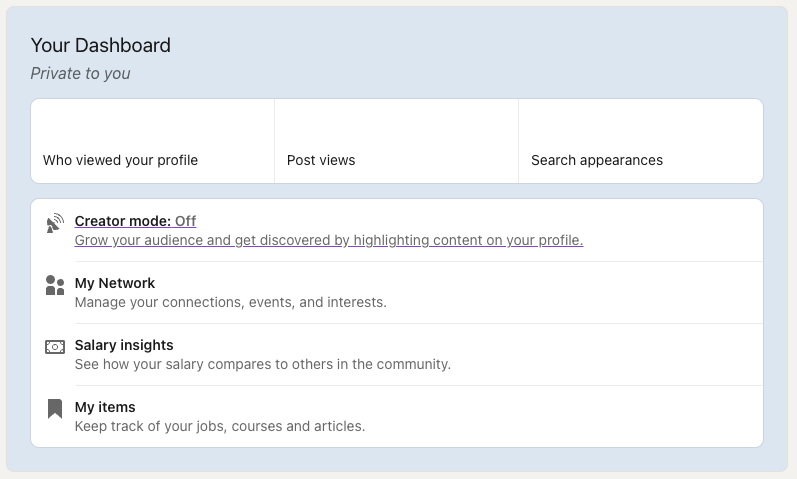Click the Private to you subtitle
The width and height of the screenshot is (797, 479).
[x=80, y=73]
